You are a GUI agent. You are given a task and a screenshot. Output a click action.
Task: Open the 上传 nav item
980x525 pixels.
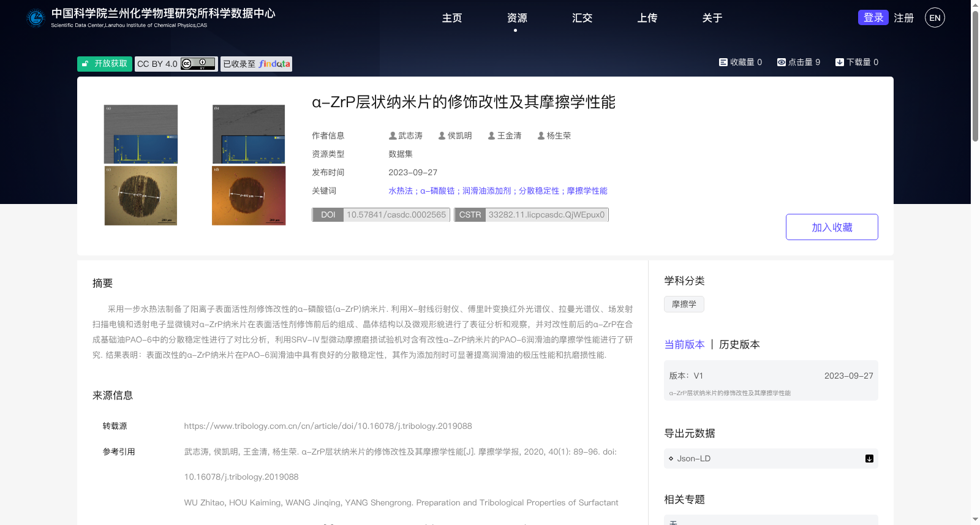click(x=647, y=18)
